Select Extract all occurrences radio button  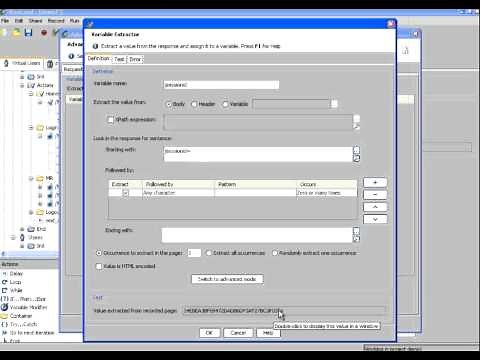tap(209, 253)
